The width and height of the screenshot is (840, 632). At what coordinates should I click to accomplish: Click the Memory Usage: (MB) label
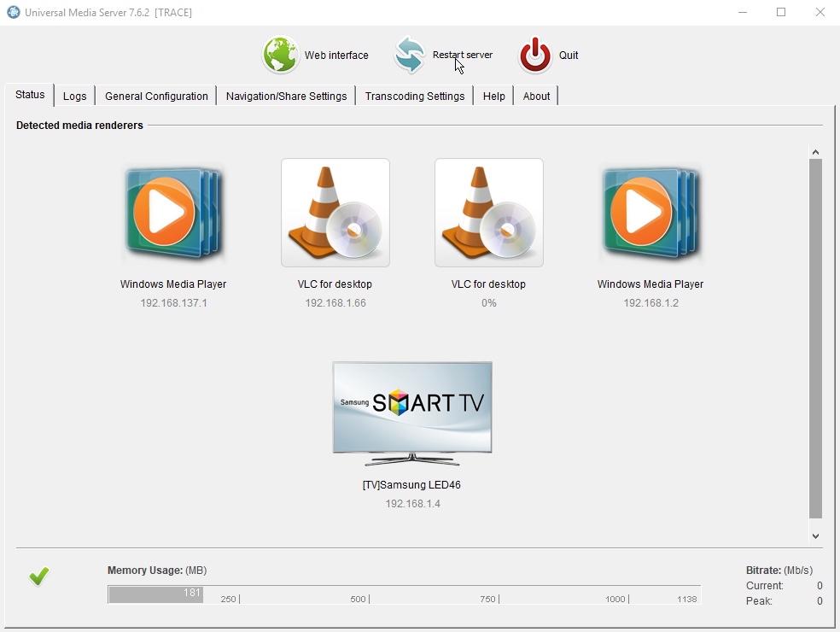(x=157, y=571)
